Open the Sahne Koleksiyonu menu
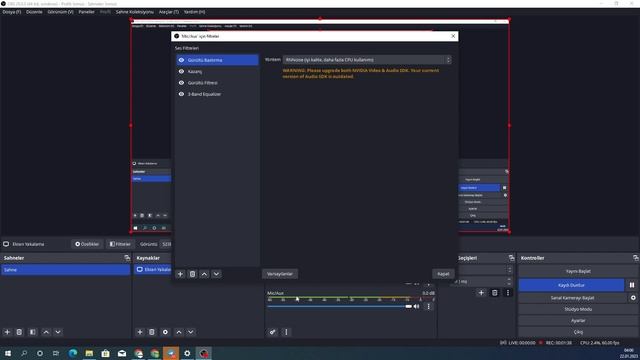 [135, 12]
